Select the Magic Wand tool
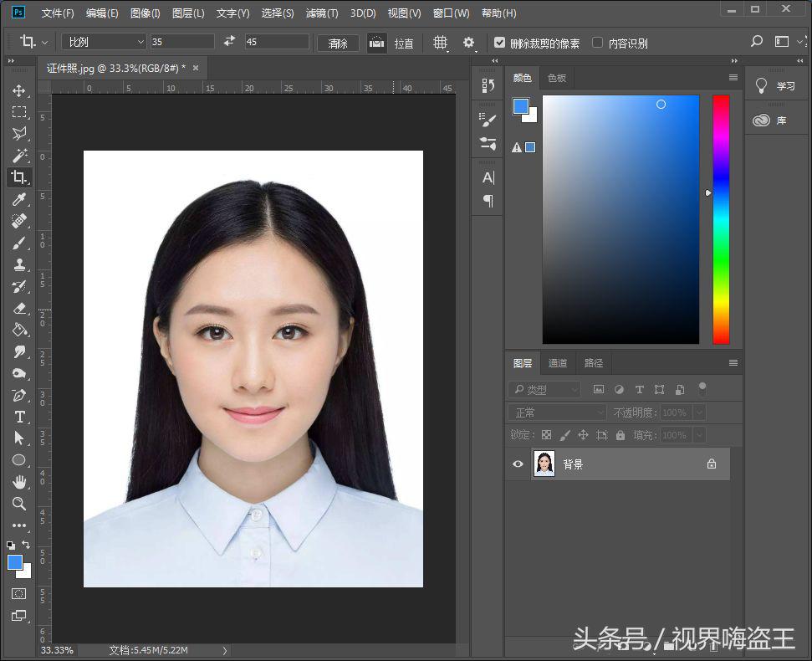 19,156
